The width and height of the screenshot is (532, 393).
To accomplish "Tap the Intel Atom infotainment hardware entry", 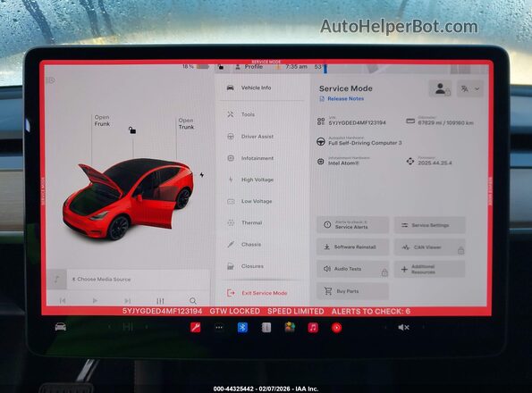I will click(x=343, y=163).
